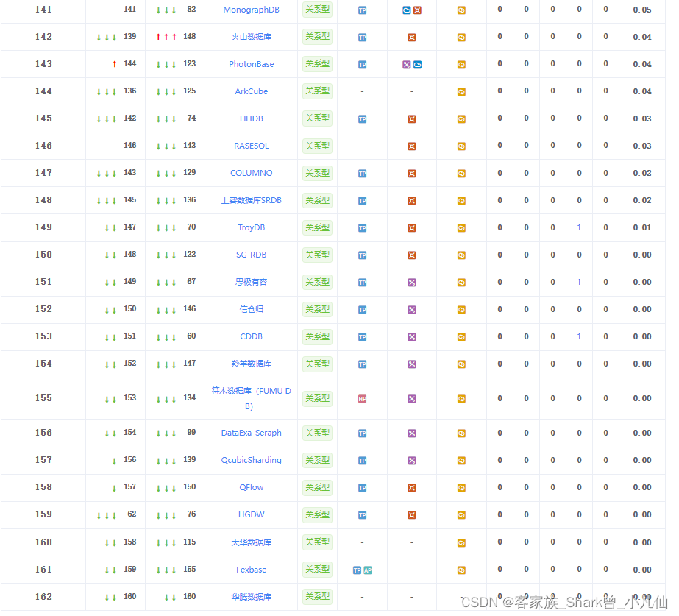Click the red up arrows in 火山数据库 row
The width and height of the screenshot is (679, 616).
click(x=166, y=37)
